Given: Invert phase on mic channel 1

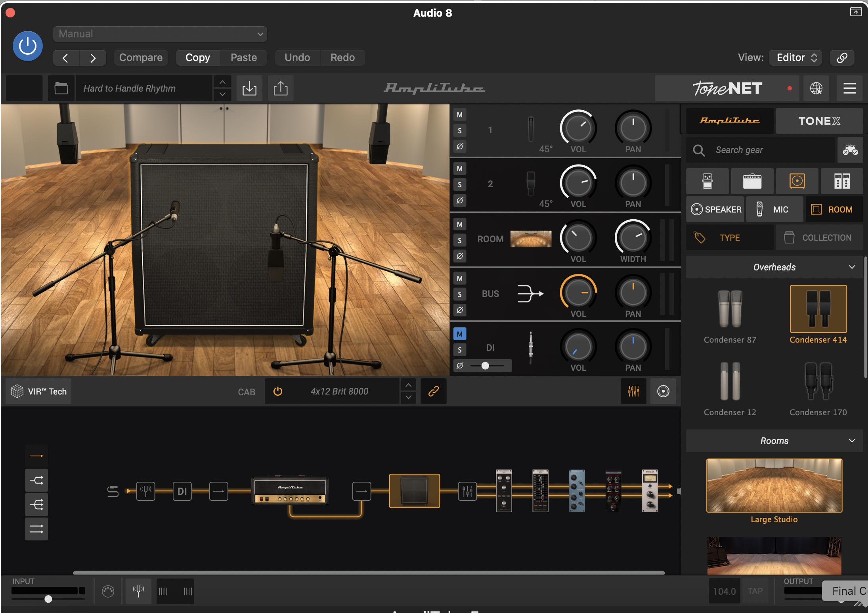Looking at the screenshot, I should 460,146.
